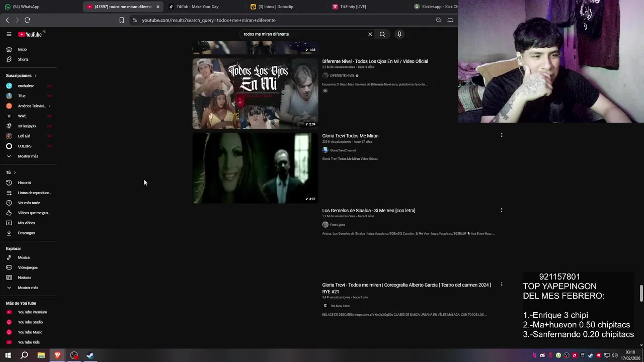Open YouTube Studio link

(x=28, y=322)
